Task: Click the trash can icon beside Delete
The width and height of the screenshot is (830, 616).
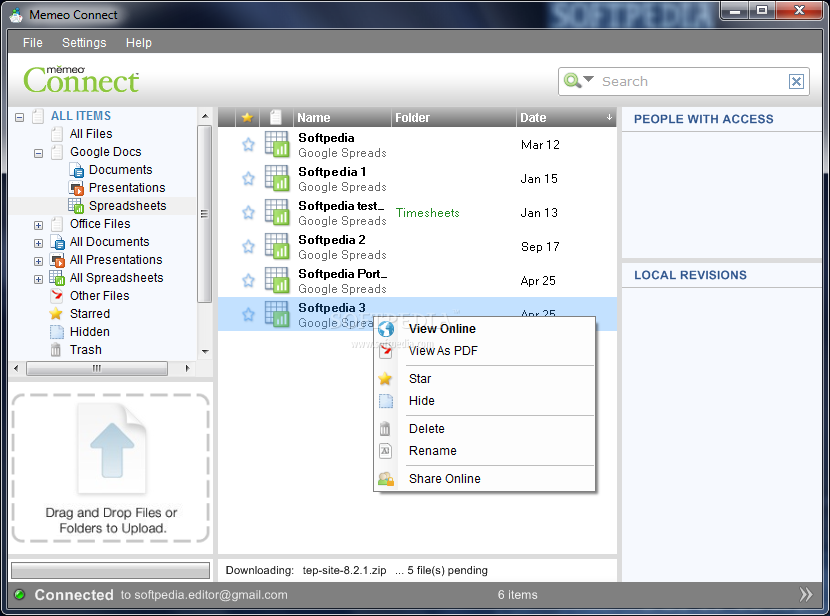Action: (385, 428)
